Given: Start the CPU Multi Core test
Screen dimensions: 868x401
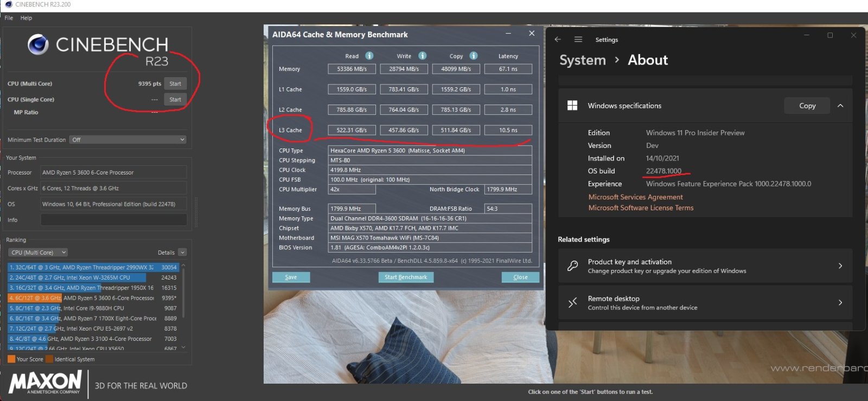Looking at the screenshot, I should coord(175,83).
